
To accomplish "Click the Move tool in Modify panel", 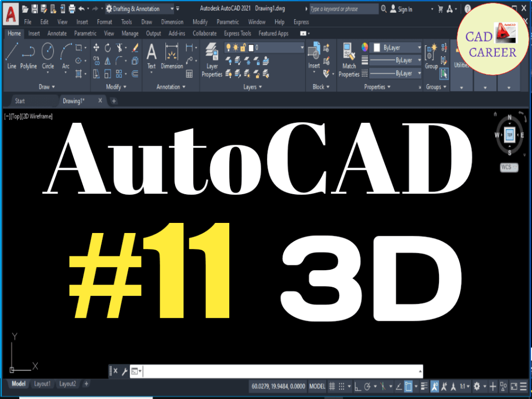I will pyautogui.click(x=96, y=48).
